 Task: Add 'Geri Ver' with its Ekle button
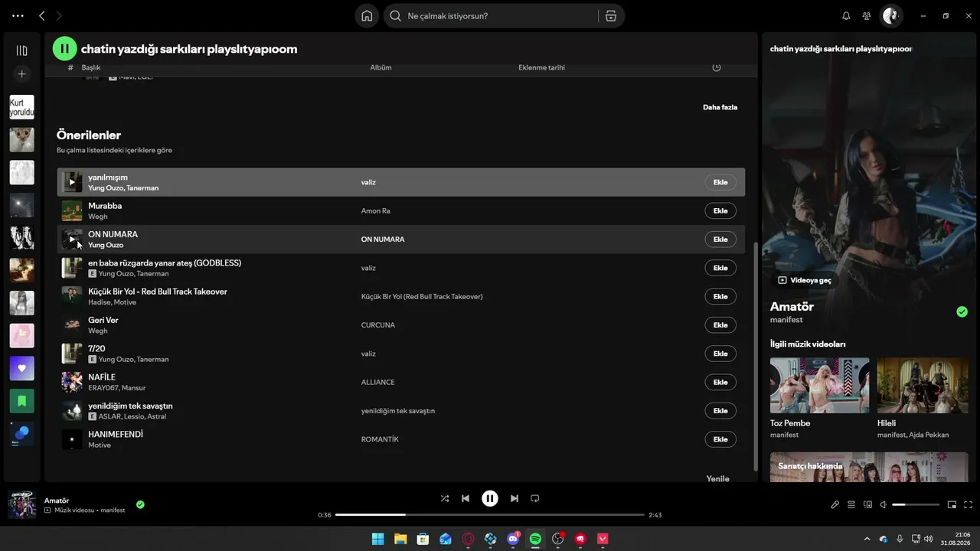pyautogui.click(x=720, y=325)
